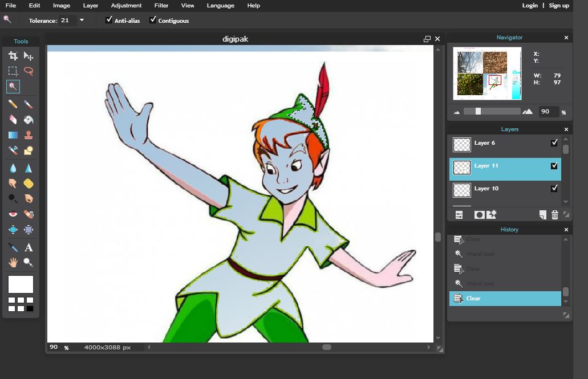Image resolution: width=588 pixels, height=379 pixels.
Task: Select the Lasso tool
Action: (29, 71)
